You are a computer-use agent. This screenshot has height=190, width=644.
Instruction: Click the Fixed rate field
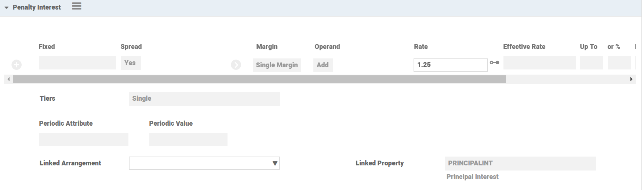77,63
